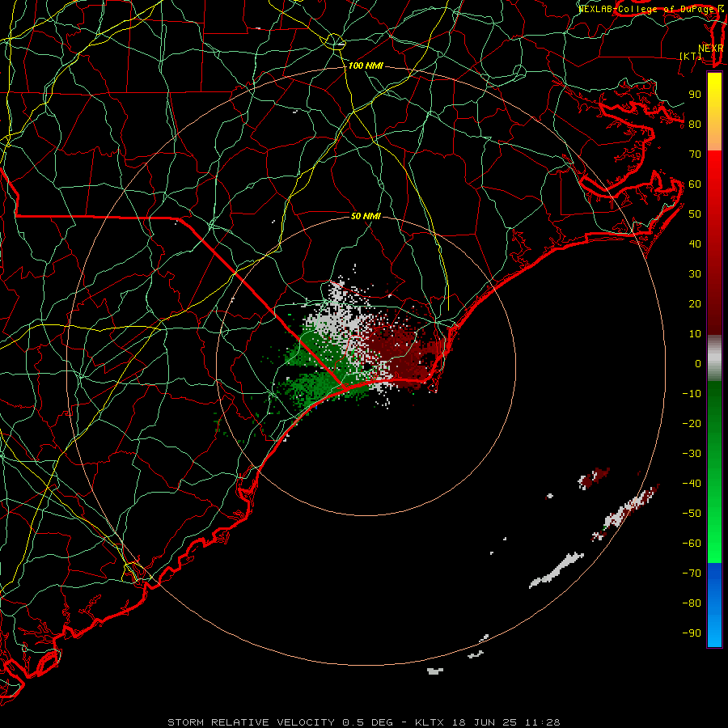The height and width of the screenshot is (728, 728).
Task: Click the -60 label on velocity scale
Action: 692,544
